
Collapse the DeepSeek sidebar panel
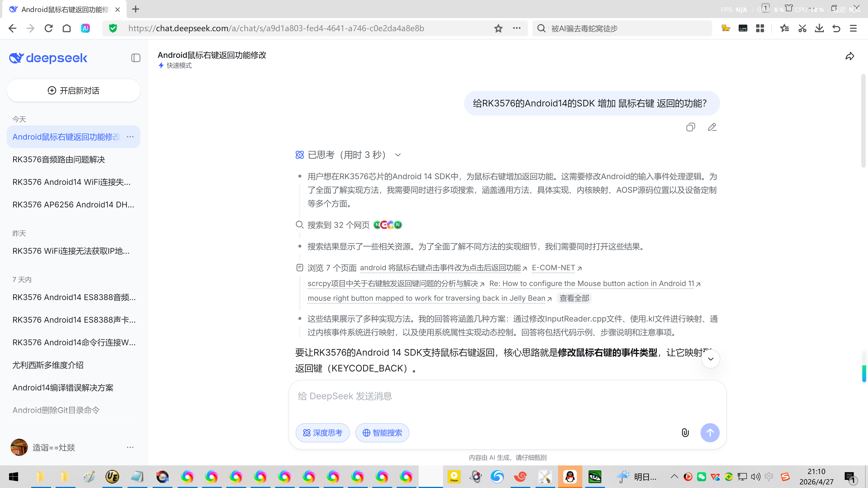[x=136, y=58]
